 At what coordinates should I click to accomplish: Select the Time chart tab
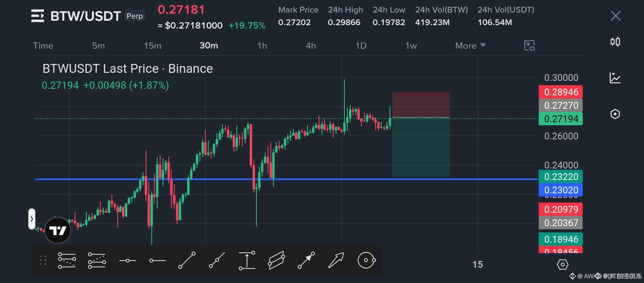pyautogui.click(x=43, y=46)
